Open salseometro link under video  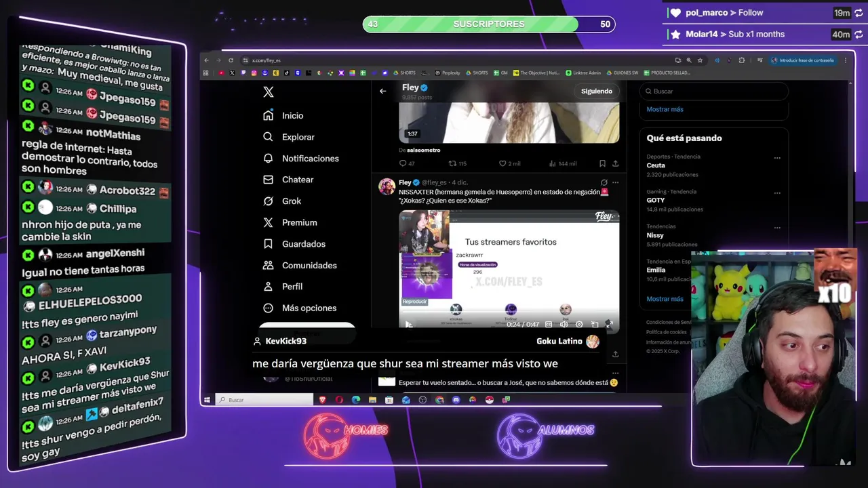[x=425, y=150]
